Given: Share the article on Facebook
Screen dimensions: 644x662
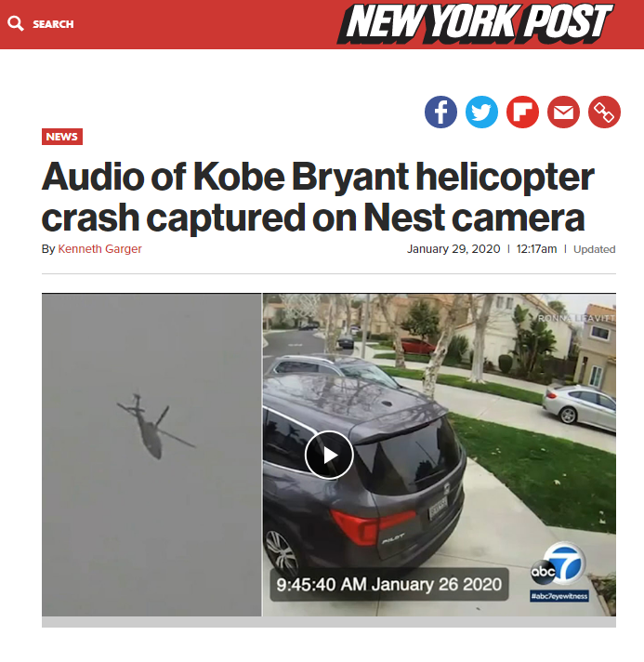Looking at the screenshot, I should [440, 112].
